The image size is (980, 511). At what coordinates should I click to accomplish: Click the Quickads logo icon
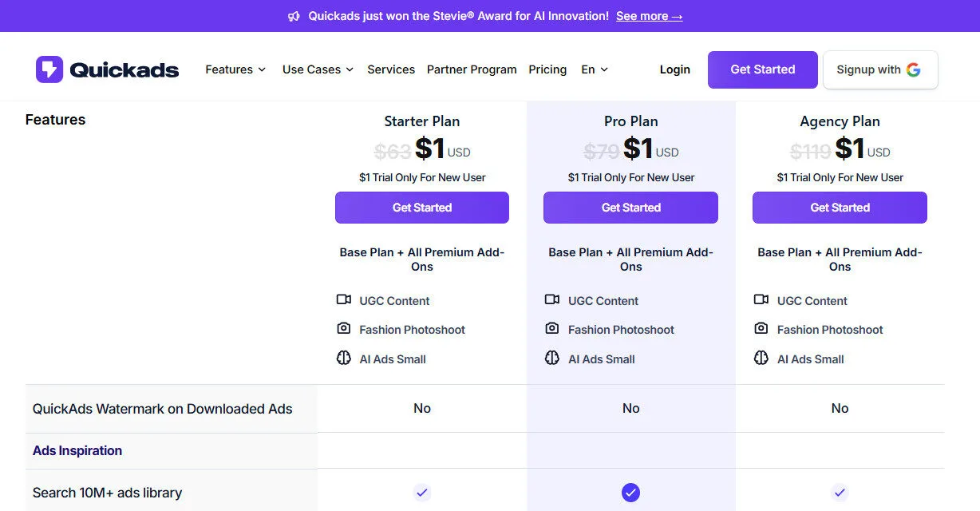[x=49, y=69]
